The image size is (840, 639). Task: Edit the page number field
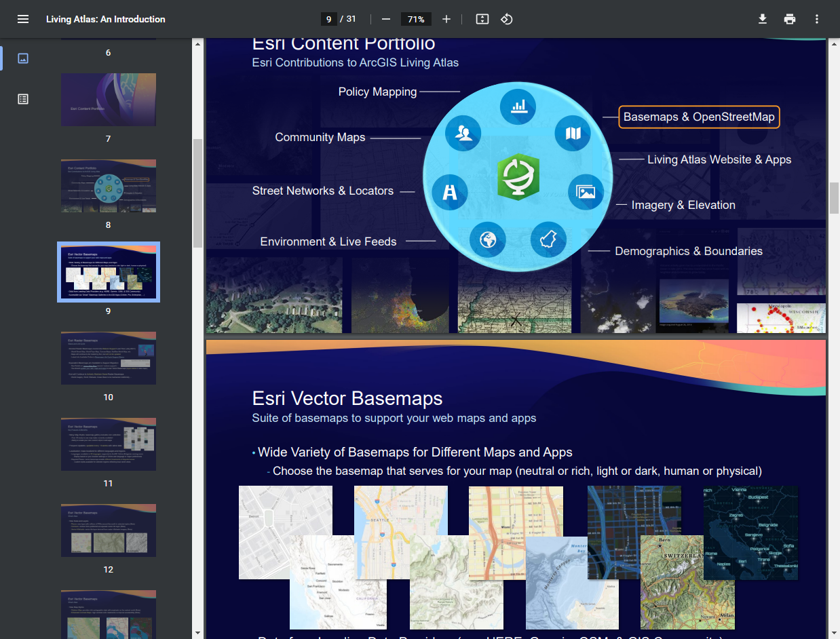[329, 19]
